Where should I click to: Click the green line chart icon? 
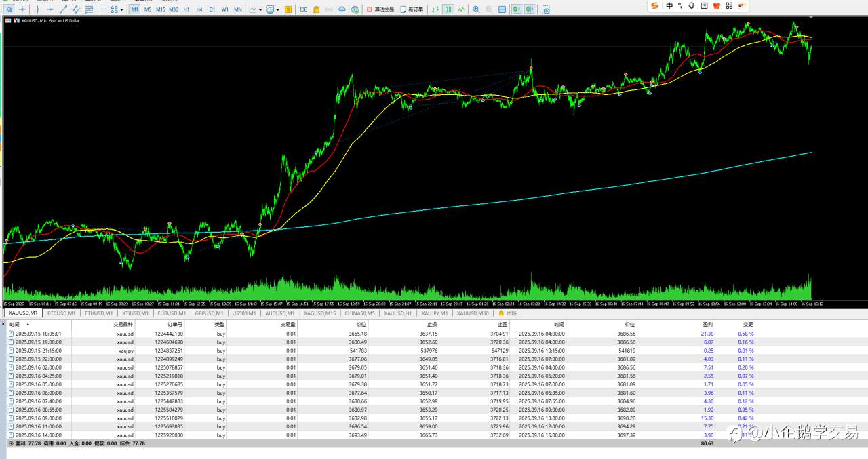click(461, 9)
